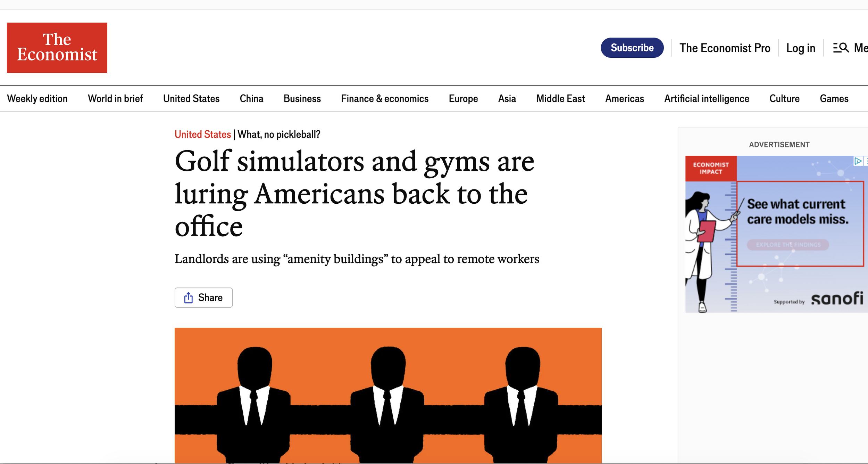Viewport: 868px width, 464px height.
Task: Click the AdChoices icon on advertisement
Action: point(858,161)
